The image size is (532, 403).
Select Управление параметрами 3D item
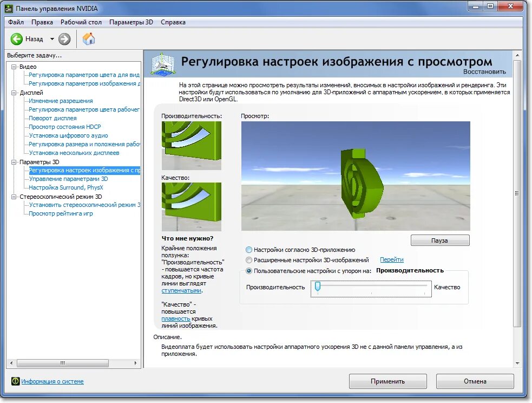pyautogui.click(x=69, y=179)
